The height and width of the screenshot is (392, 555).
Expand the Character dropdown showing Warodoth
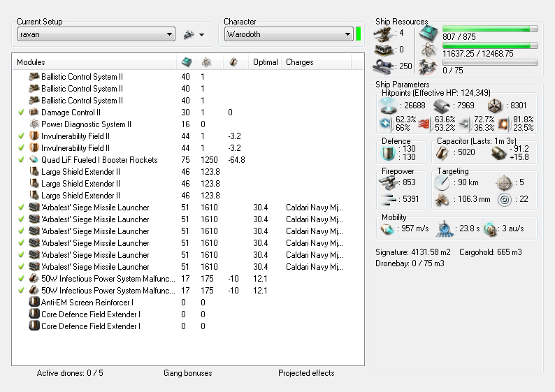288,34
